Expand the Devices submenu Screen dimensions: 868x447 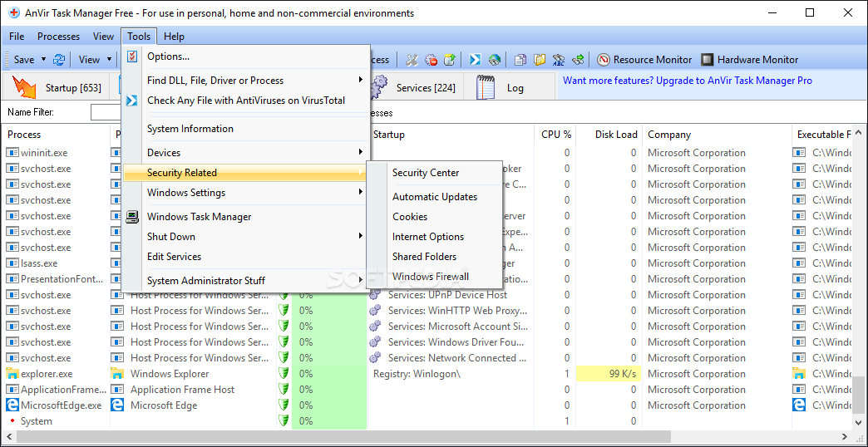tap(361, 152)
